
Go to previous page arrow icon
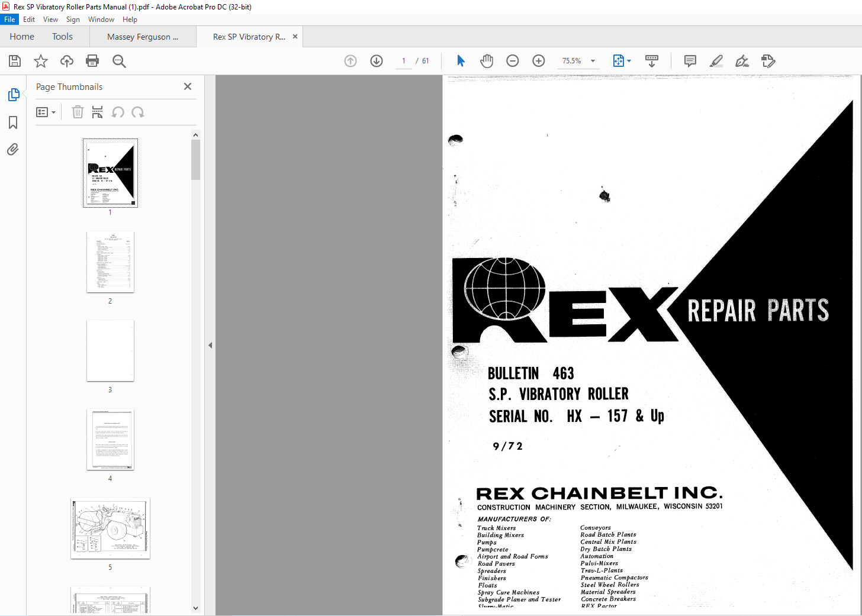[x=350, y=61]
